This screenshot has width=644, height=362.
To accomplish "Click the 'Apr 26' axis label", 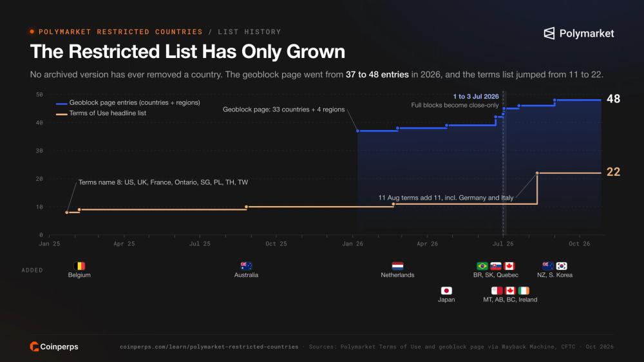I will coord(427,243).
